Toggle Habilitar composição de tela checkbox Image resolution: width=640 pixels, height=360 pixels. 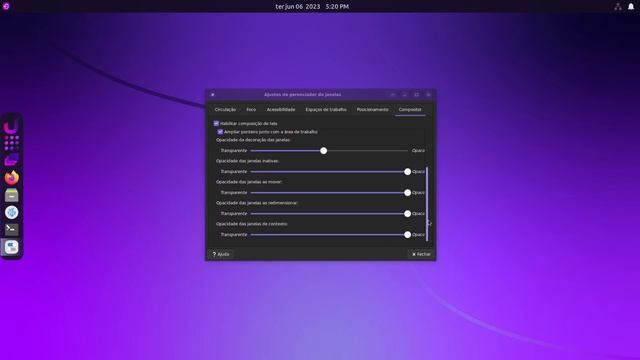point(216,123)
